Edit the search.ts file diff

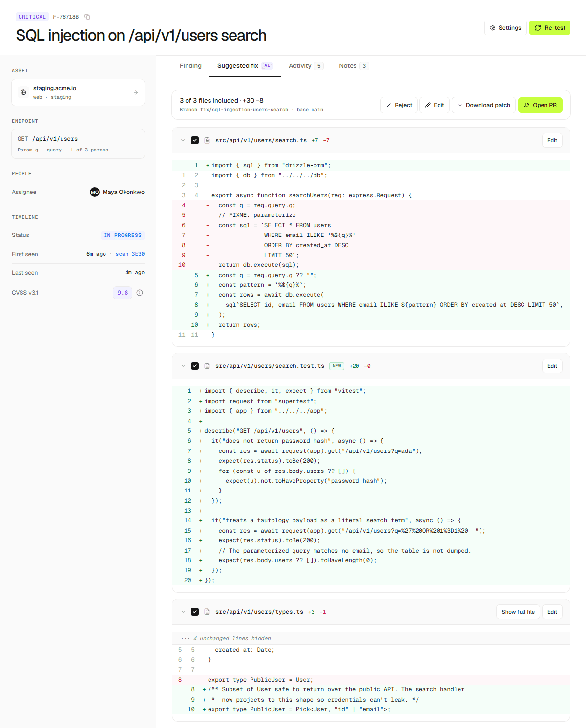coord(552,140)
